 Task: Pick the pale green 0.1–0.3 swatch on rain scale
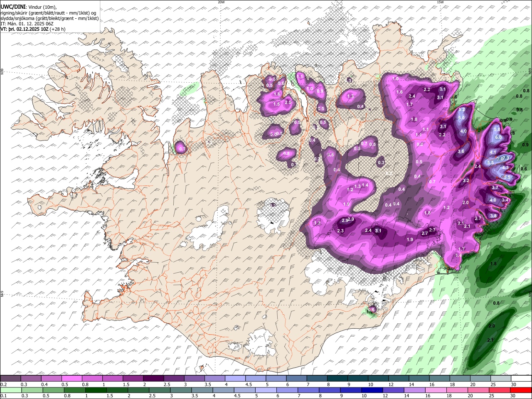pos(11,390)
